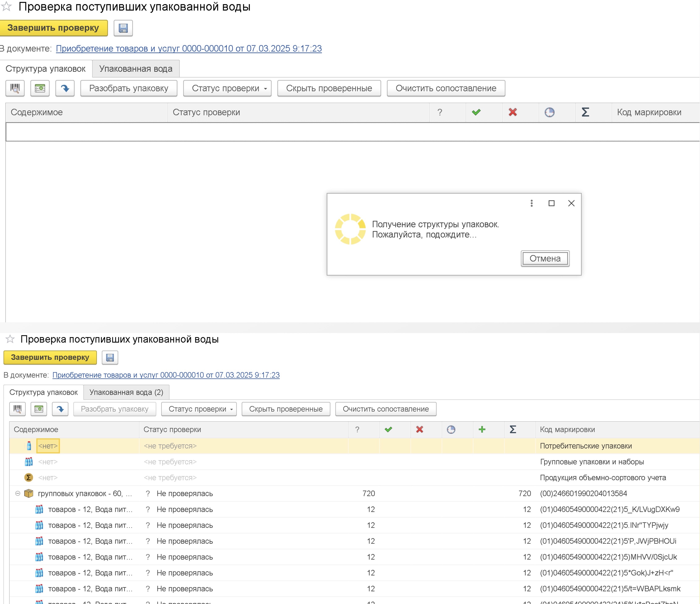This screenshot has width=700, height=604.
Task: Click the blue arrow icon in the lower toolbar
Action: (x=60, y=409)
